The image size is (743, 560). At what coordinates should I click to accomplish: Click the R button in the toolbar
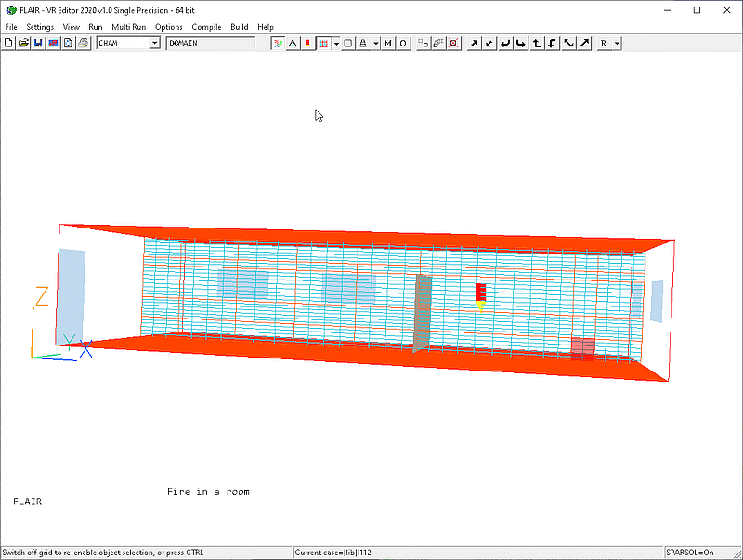[605, 43]
